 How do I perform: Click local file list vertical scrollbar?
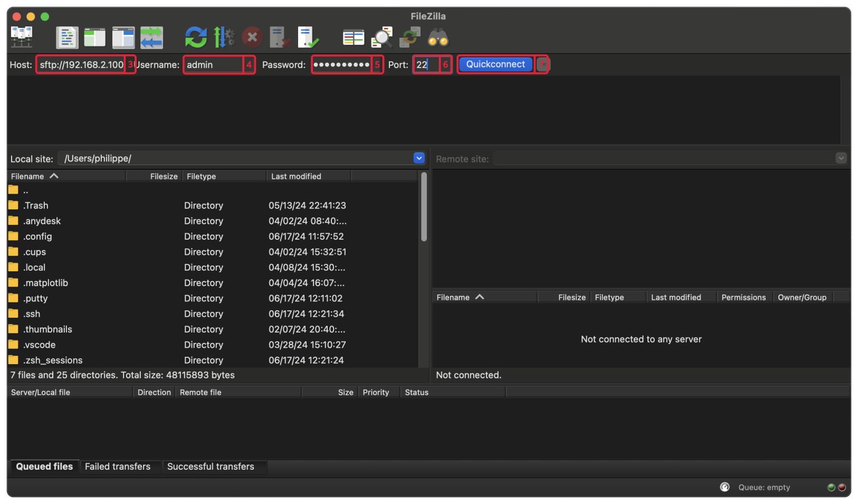(424, 207)
